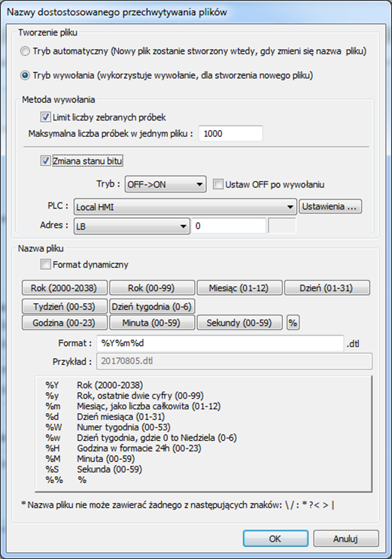
Task: Click the '%M Minuta (00-59)' legend line
Action: (x=90, y=459)
